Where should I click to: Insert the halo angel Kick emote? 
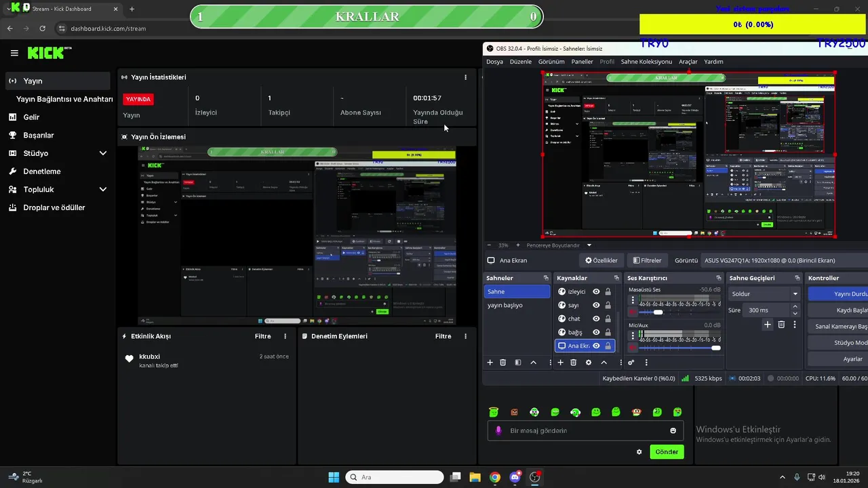(494, 412)
